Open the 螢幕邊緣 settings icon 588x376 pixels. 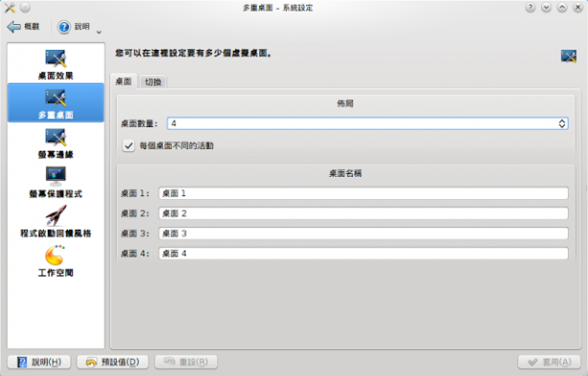point(55,138)
